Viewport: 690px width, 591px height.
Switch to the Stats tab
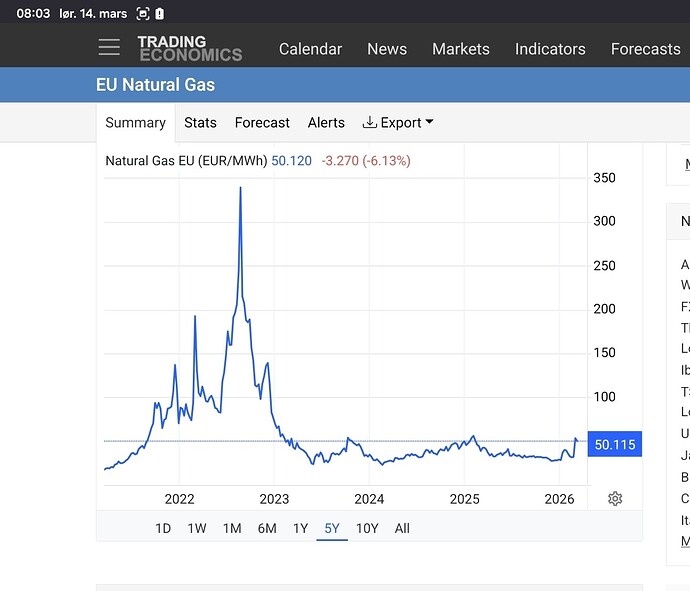pos(200,123)
